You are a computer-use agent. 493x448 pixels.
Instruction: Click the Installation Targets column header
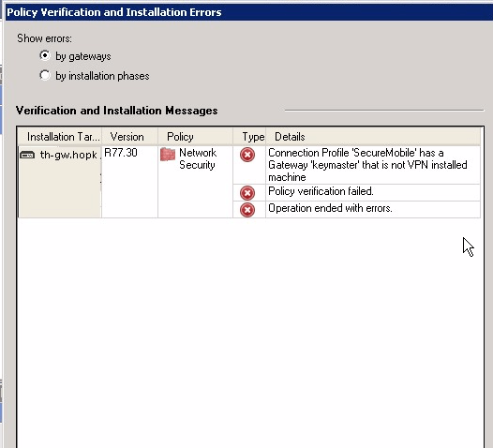click(60, 137)
